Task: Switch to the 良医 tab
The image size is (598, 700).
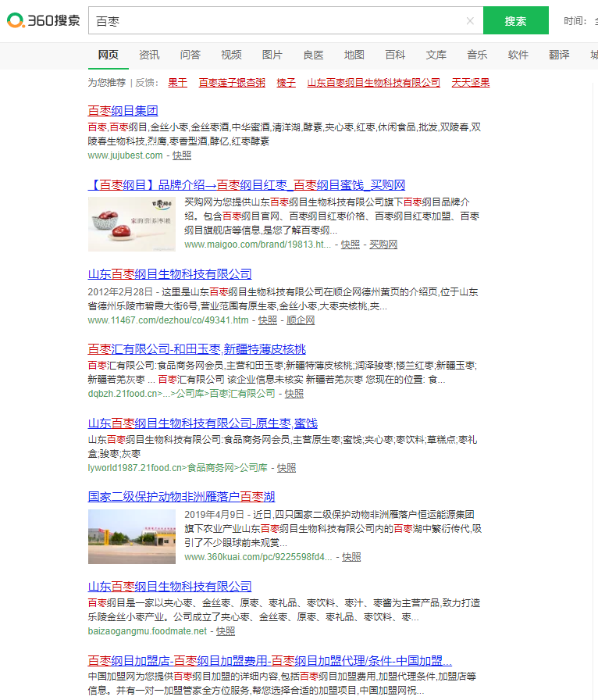Action: 313,55
